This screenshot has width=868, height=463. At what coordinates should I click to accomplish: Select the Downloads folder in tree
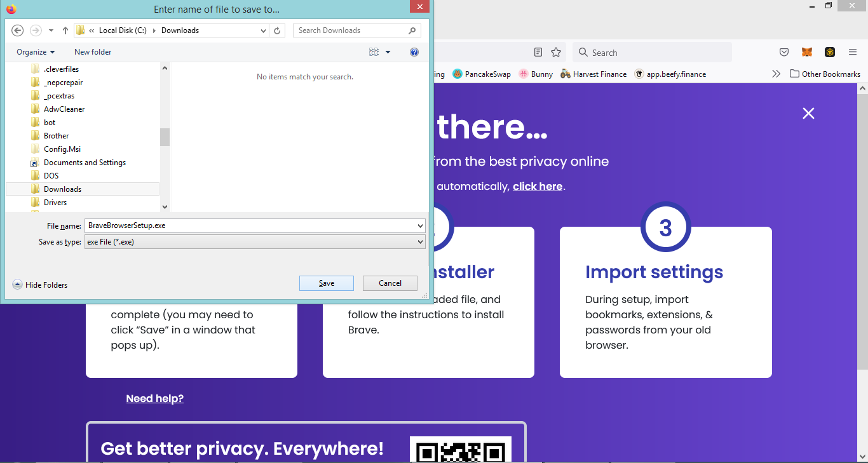(x=62, y=189)
